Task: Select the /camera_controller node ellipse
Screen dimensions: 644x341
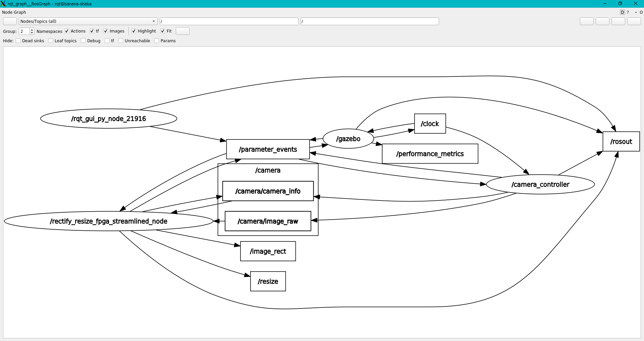Action: pos(540,184)
